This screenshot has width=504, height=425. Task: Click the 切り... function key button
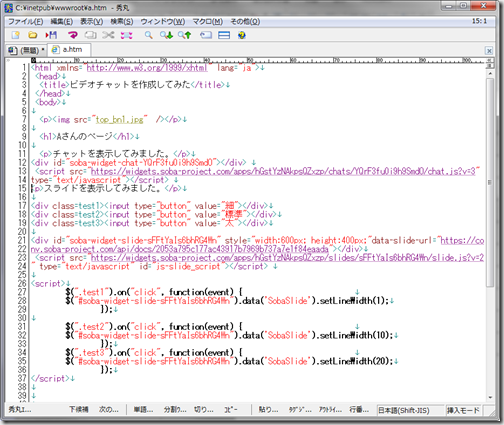tap(204, 410)
